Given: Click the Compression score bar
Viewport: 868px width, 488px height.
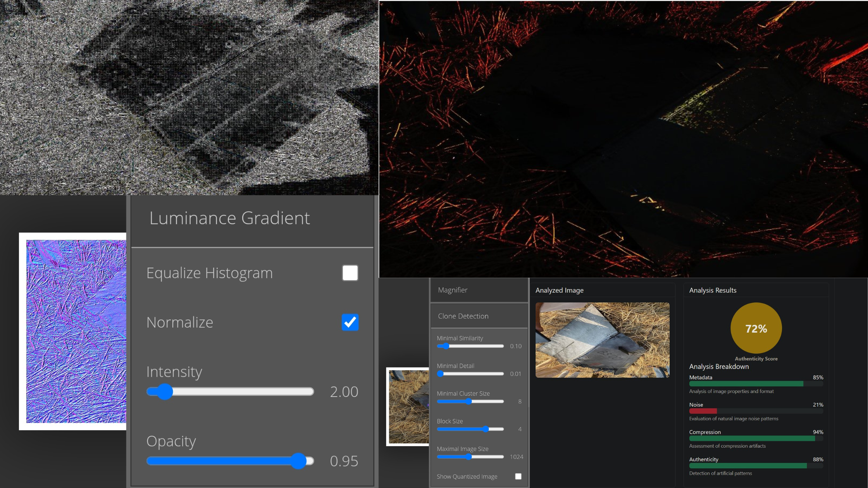Looking at the screenshot, I should (x=752, y=438).
